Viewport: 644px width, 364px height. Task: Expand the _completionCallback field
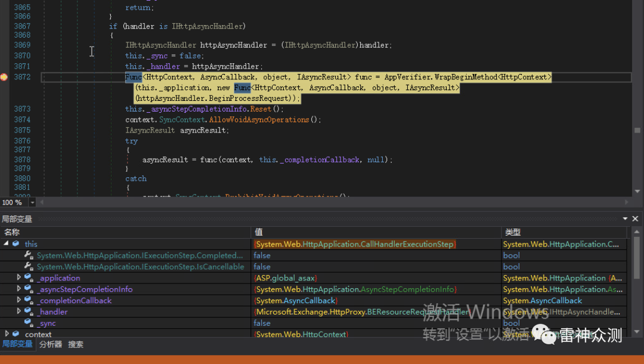(x=18, y=300)
